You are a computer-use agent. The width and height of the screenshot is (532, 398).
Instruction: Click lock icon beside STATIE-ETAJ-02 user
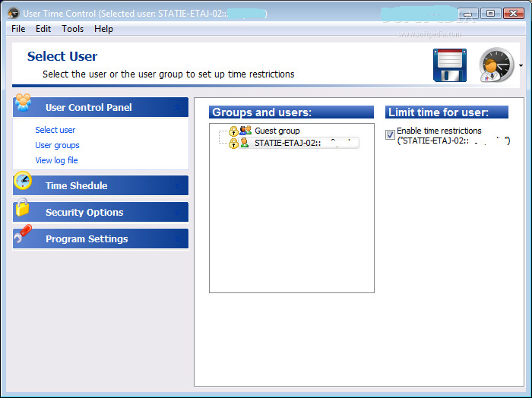(x=233, y=144)
